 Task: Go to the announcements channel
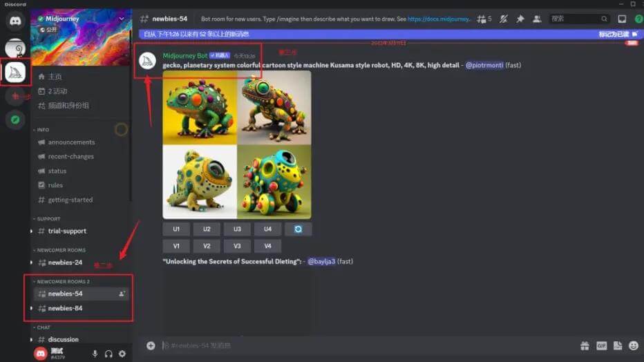[x=71, y=142]
